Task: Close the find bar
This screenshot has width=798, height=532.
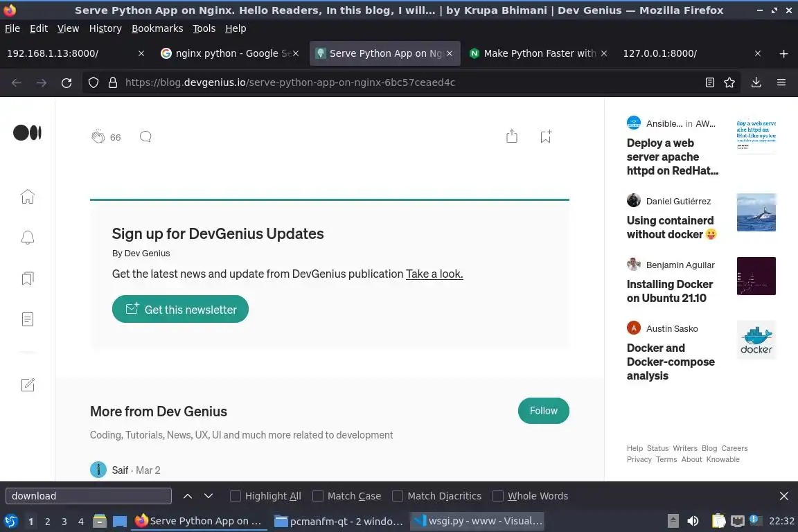Action: click(x=783, y=496)
